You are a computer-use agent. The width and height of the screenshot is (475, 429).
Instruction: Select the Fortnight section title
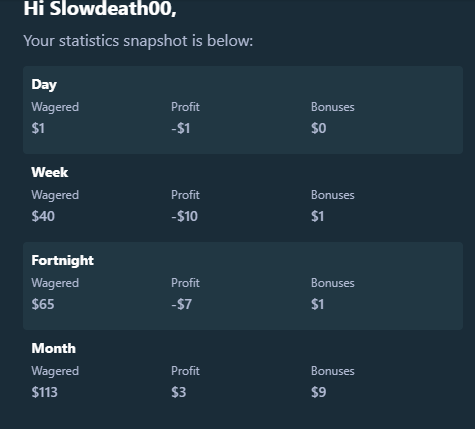tap(62, 260)
